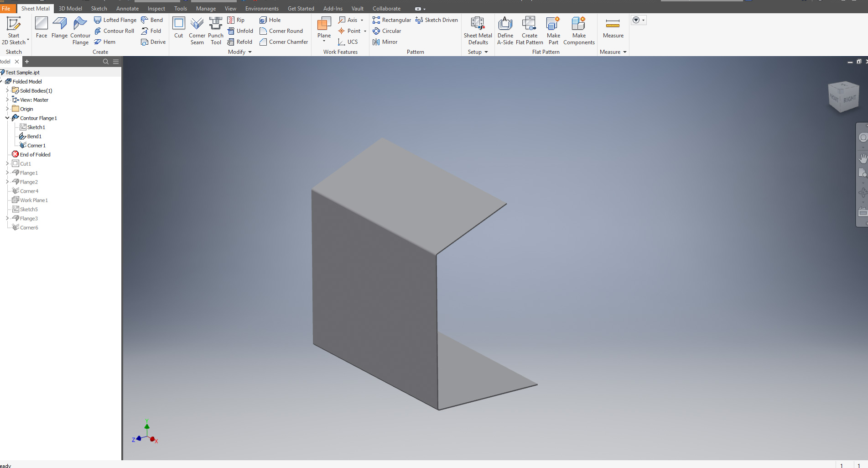Collapse the Contour Flange1 tree node
868x468 pixels.
tap(7, 118)
